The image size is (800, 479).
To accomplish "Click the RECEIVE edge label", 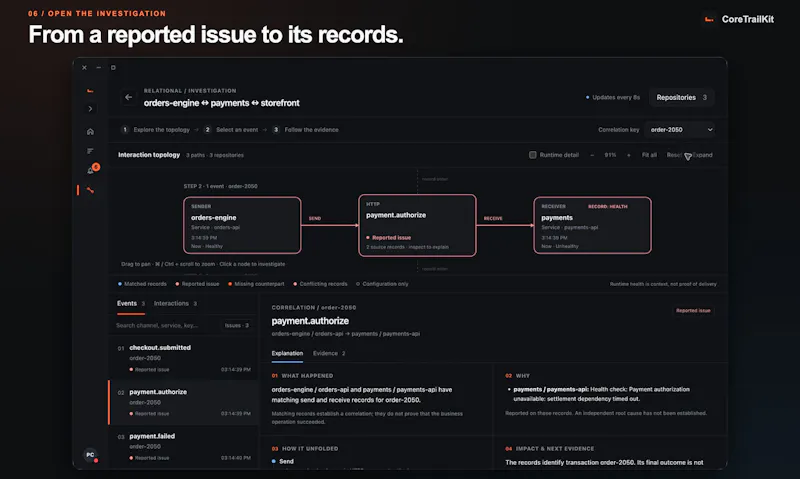I will click(493, 218).
